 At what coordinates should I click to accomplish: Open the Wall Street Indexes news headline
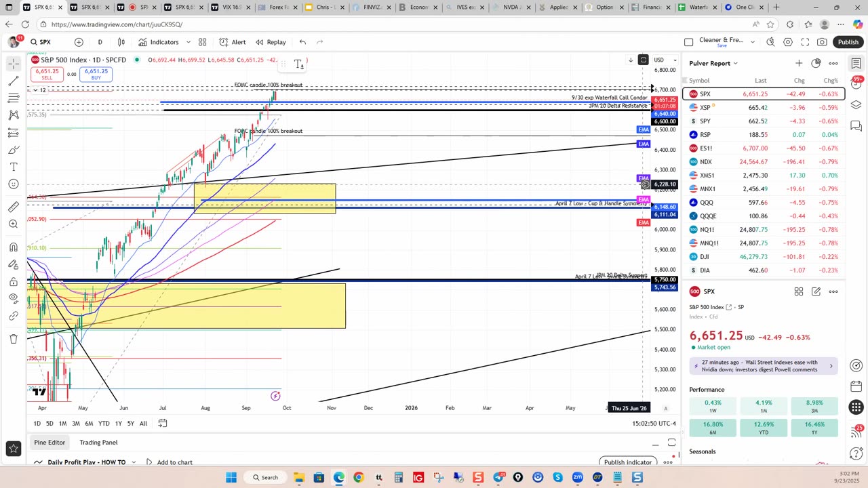(764, 366)
